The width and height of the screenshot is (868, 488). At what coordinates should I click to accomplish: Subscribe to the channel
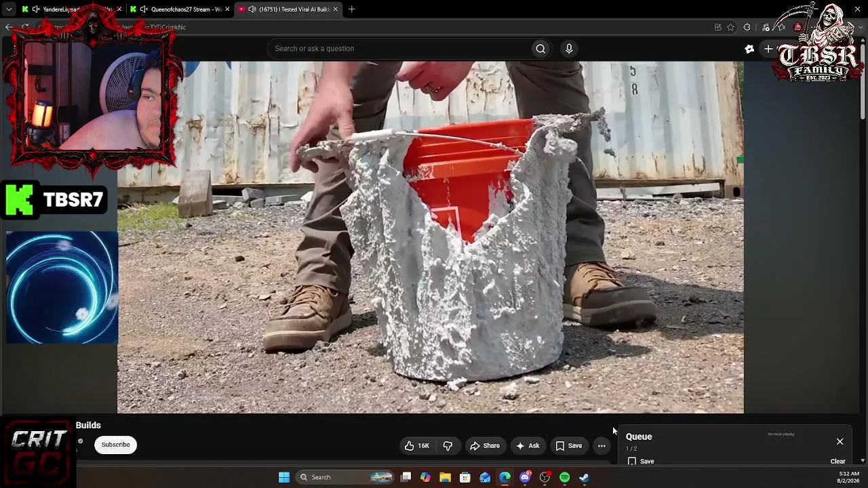tap(115, 445)
